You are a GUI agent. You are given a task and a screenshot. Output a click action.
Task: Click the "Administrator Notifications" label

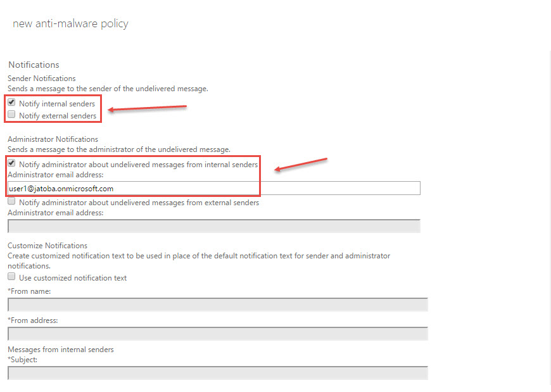(53, 139)
